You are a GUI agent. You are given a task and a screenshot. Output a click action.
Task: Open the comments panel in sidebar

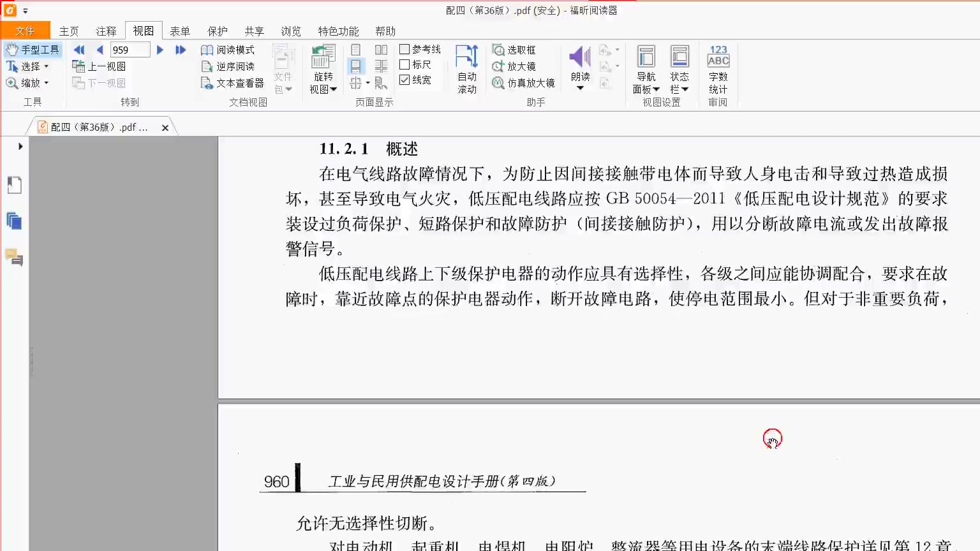point(14,257)
